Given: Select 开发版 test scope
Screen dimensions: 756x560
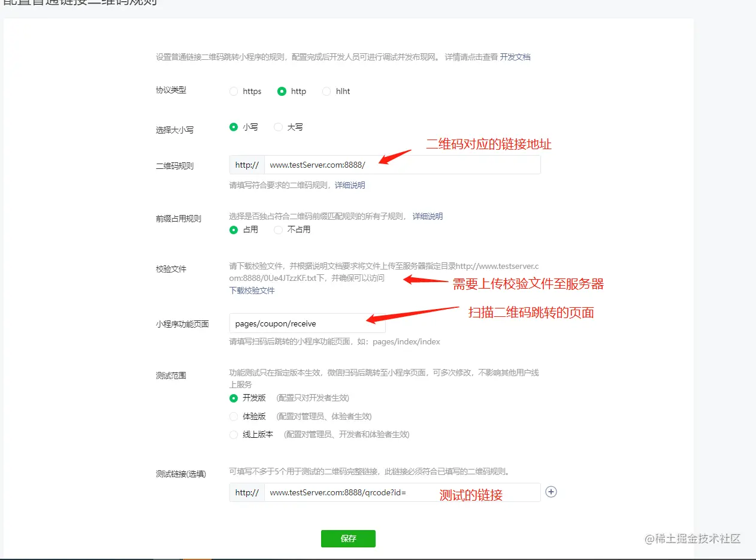Looking at the screenshot, I should [x=234, y=398].
